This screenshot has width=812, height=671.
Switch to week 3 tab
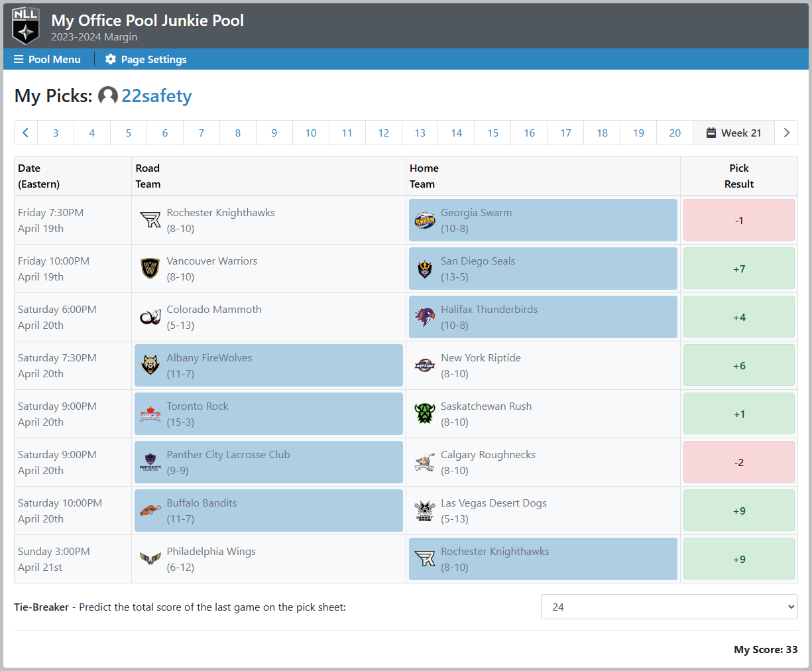56,133
